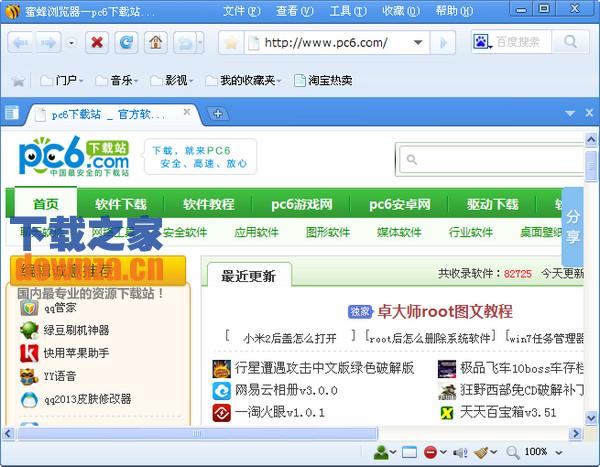Open the address bar history dropdown

point(418,42)
